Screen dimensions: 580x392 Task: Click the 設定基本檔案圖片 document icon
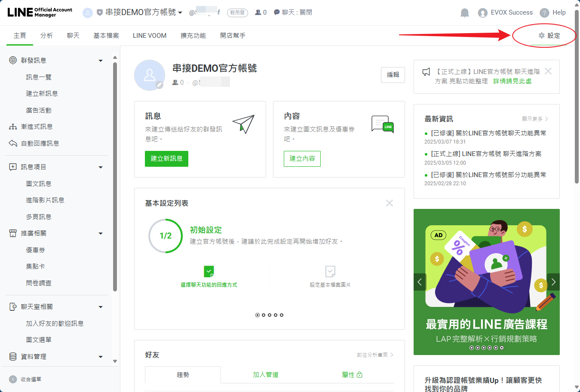coord(330,271)
